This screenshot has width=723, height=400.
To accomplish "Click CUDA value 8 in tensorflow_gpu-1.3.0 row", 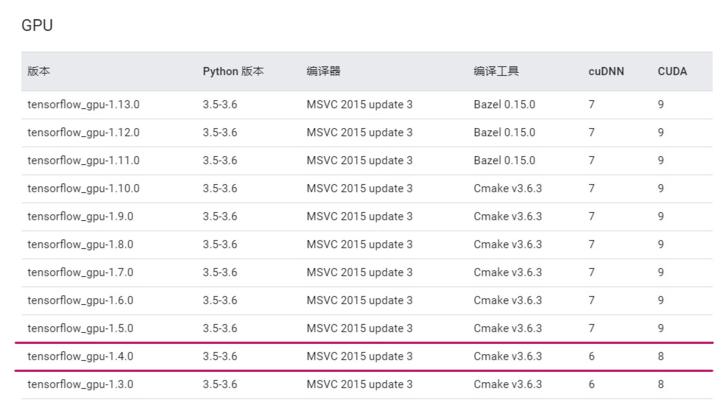I will point(661,384).
